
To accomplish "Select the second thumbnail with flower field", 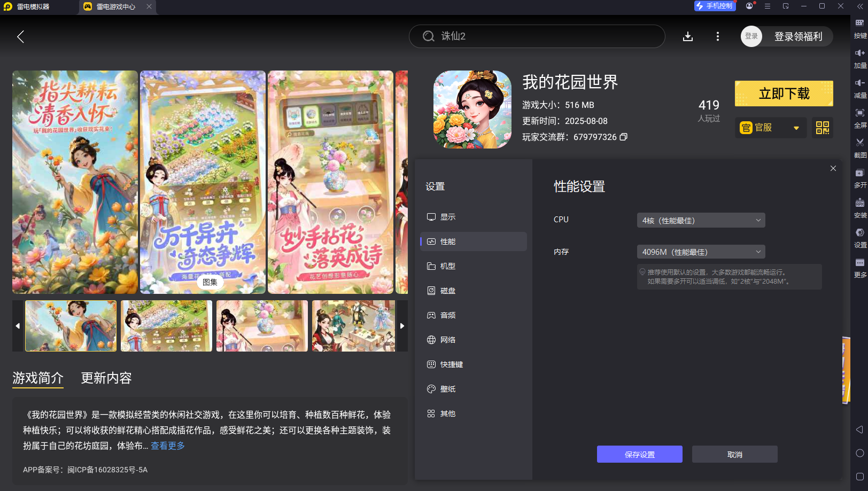I will click(166, 326).
